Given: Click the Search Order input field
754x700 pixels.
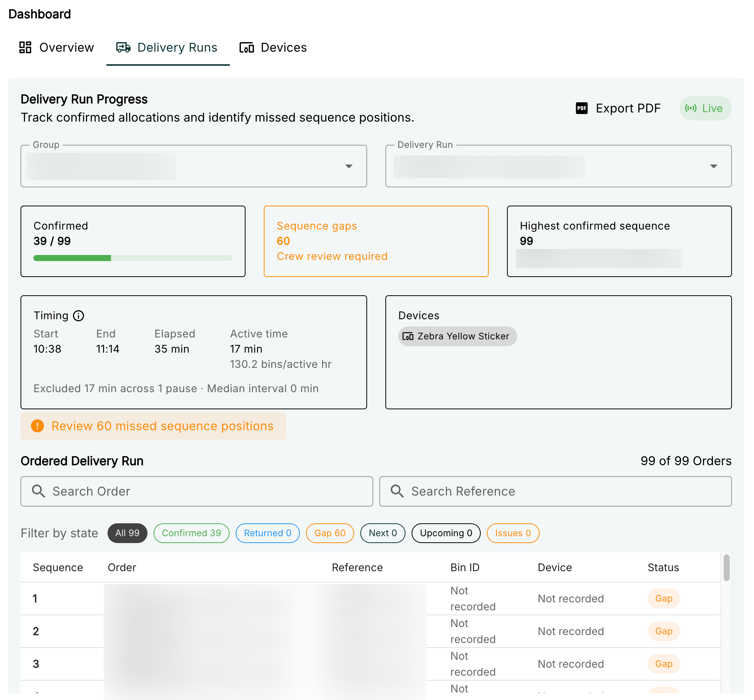Looking at the screenshot, I should pyautogui.click(x=197, y=491).
